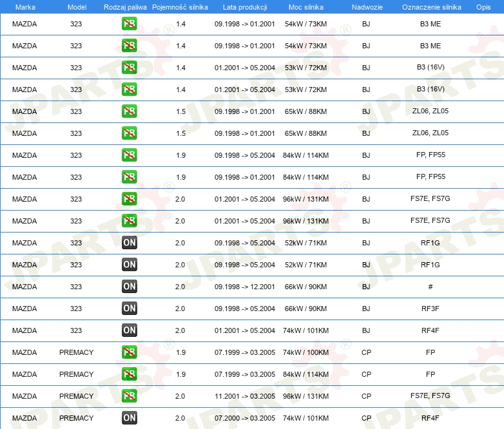This screenshot has height=429, width=504.
Task: Click the Pojemność silnika column header
Action: [x=180, y=7]
